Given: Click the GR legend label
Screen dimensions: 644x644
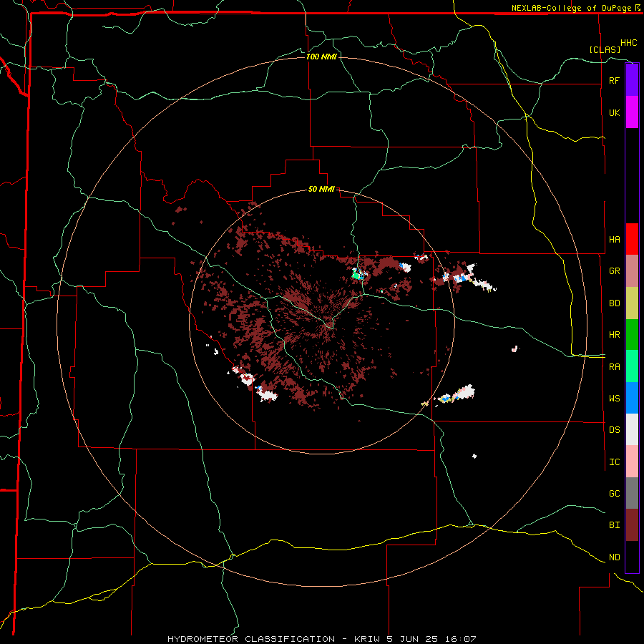Looking at the screenshot, I should click(x=614, y=271).
